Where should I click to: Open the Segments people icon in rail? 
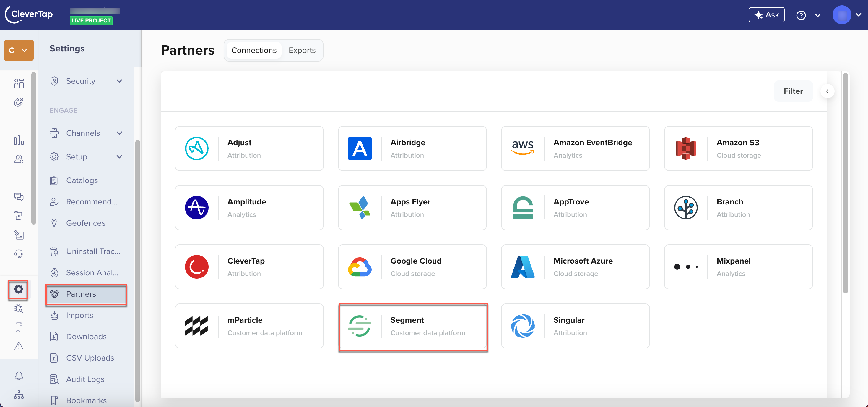pyautogui.click(x=19, y=159)
